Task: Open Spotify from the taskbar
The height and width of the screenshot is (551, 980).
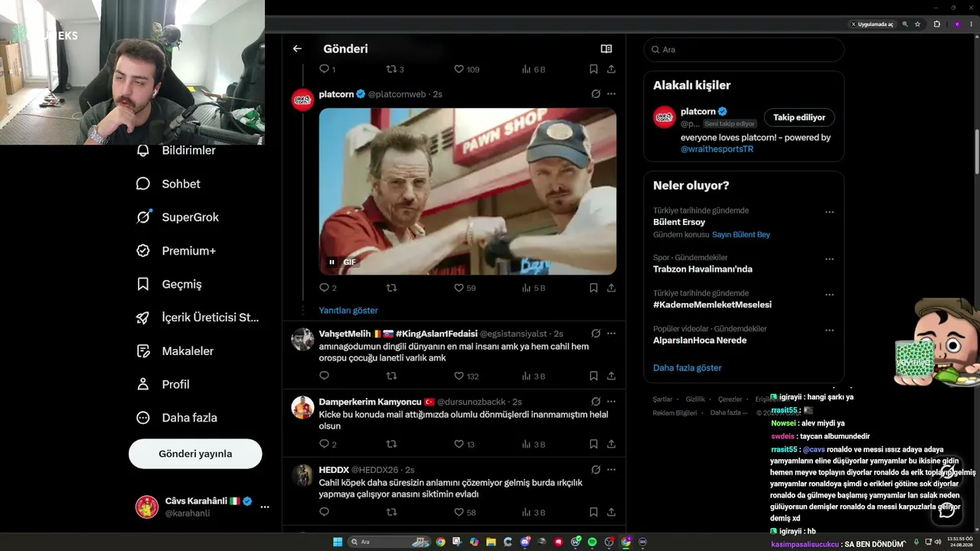Action: pos(593,542)
